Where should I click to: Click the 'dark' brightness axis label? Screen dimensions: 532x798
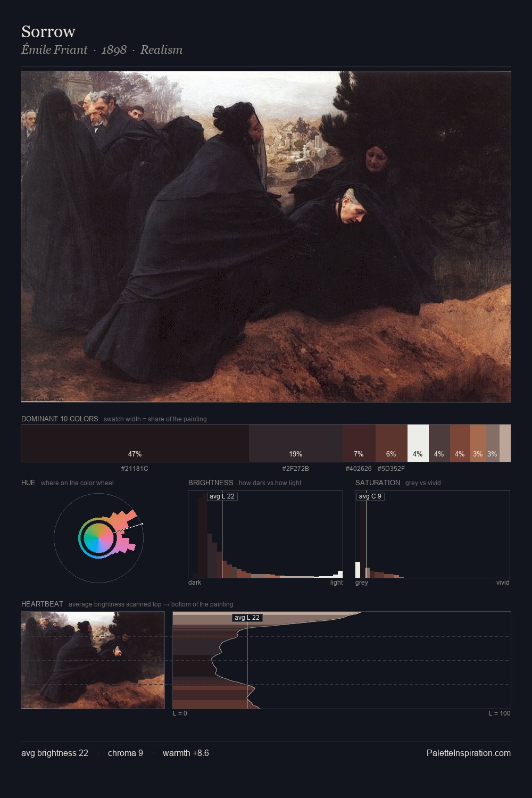tap(195, 583)
